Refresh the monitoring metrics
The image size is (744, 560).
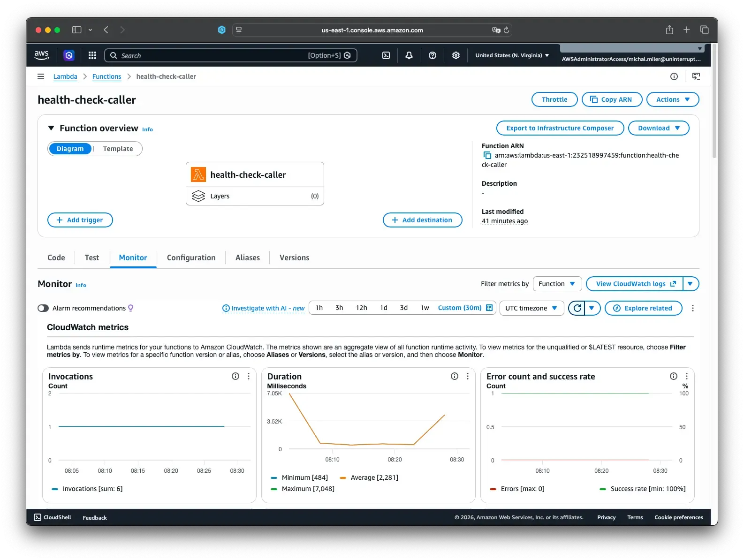coord(577,308)
